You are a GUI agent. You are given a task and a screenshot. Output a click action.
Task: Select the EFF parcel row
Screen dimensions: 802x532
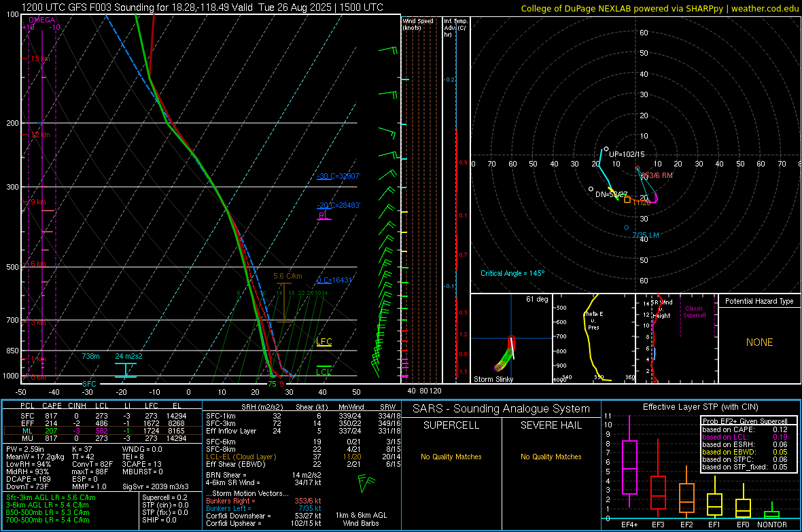pos(102,423)
